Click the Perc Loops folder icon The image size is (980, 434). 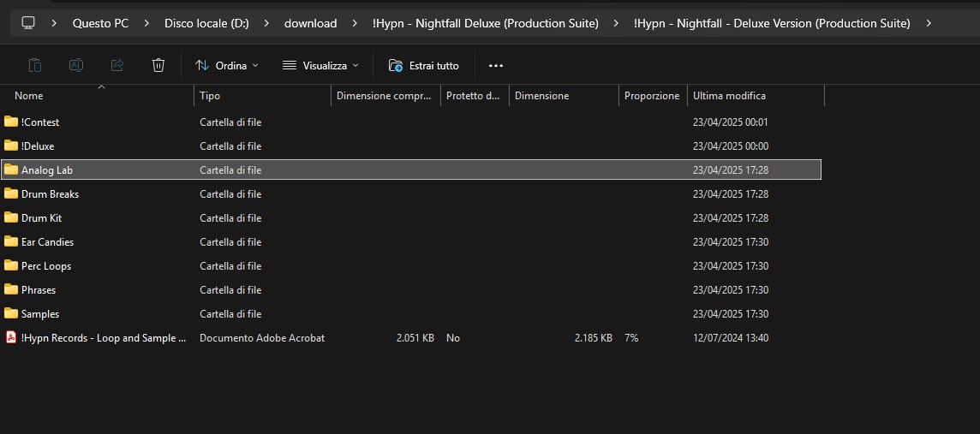pos(10,265)
